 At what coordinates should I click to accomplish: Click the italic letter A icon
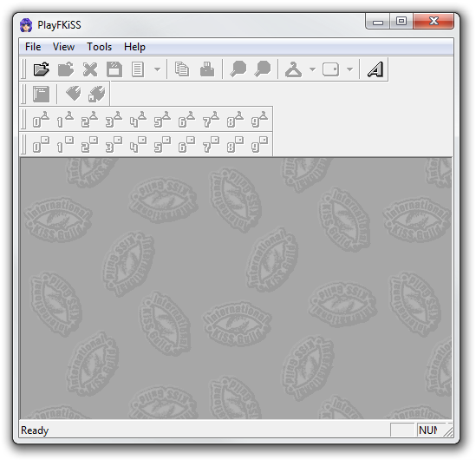point(375,69)
